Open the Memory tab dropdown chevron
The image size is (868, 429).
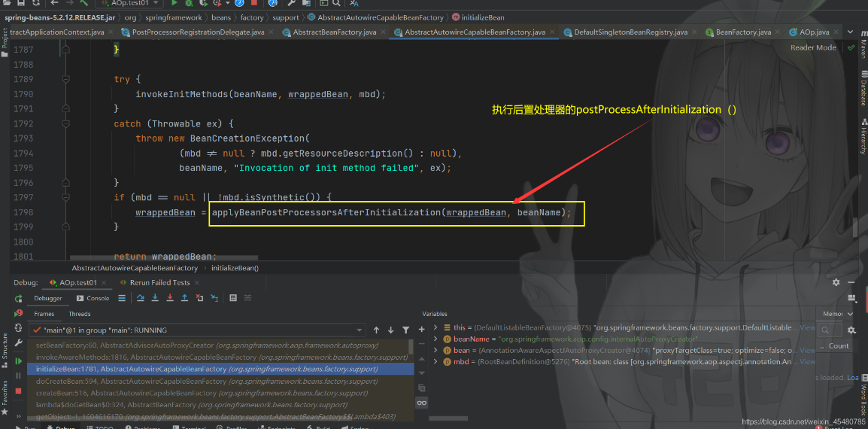pyautogui.click(x=851, y=314)
